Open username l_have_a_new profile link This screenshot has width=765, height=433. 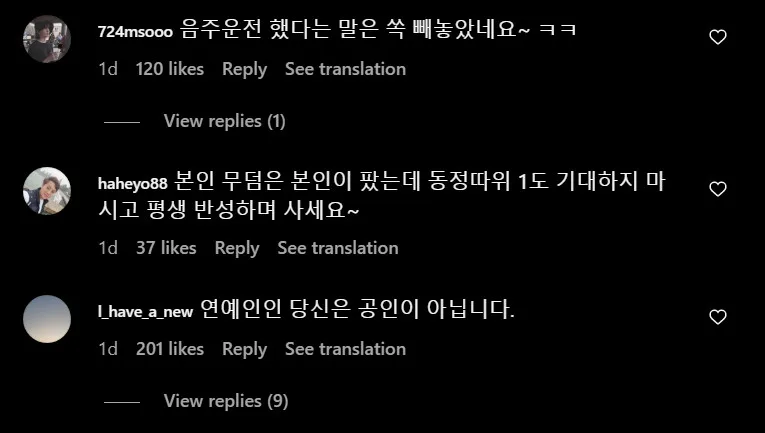tap(145, 312)
